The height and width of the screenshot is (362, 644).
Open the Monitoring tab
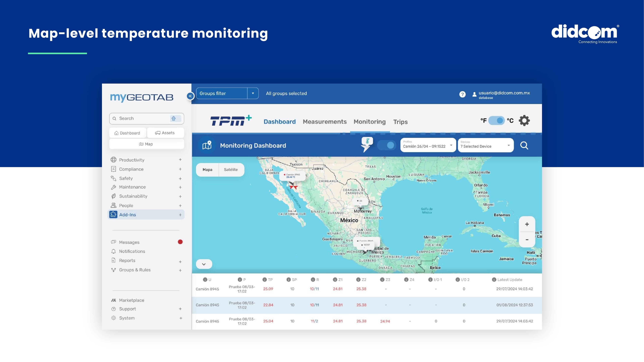[x=369, y=122]
